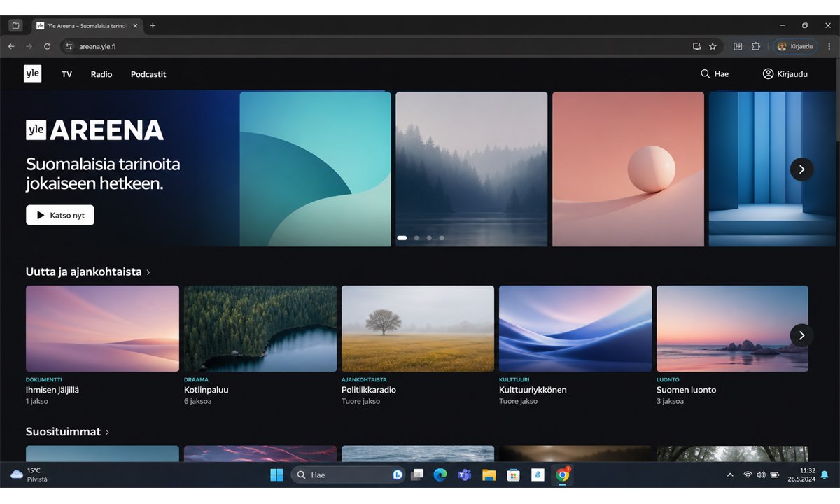Open the sphere on pink hero card
This screenshot has width=840, height=504.
628,169
